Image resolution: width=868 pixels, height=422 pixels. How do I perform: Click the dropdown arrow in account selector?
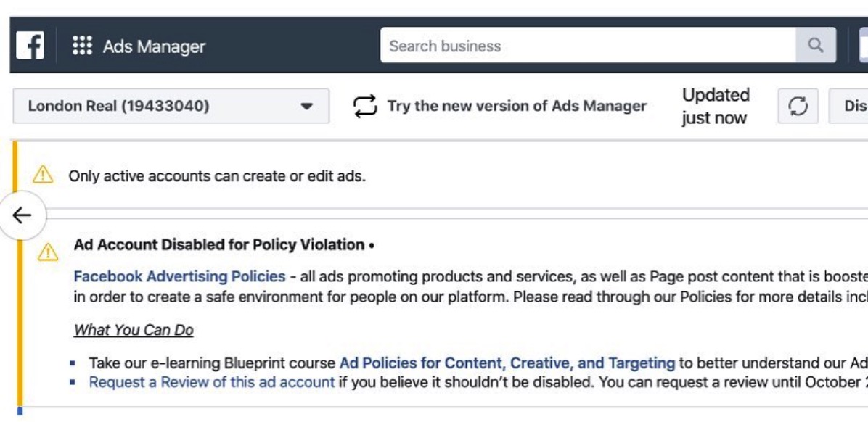click(307, 106)
